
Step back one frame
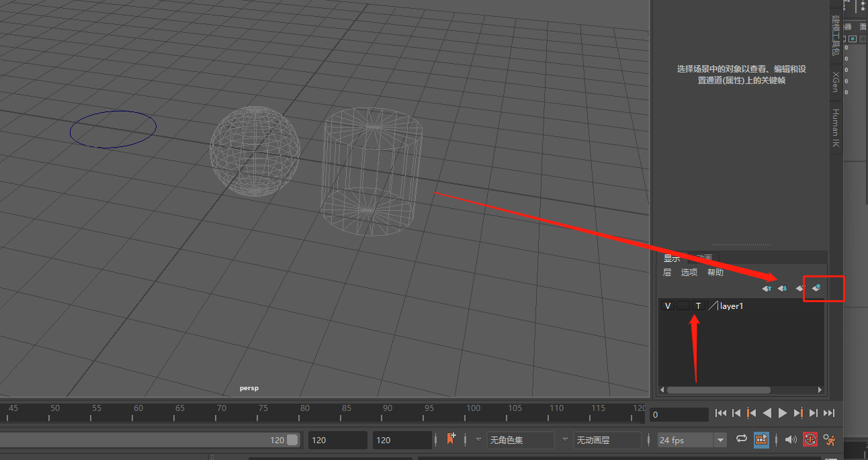[736, 413]
